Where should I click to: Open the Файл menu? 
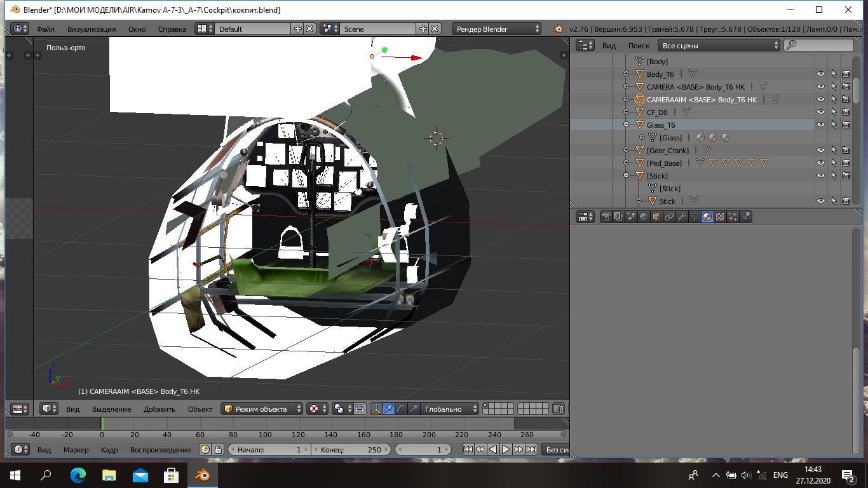pyautogui.click(x=45, y=29)
